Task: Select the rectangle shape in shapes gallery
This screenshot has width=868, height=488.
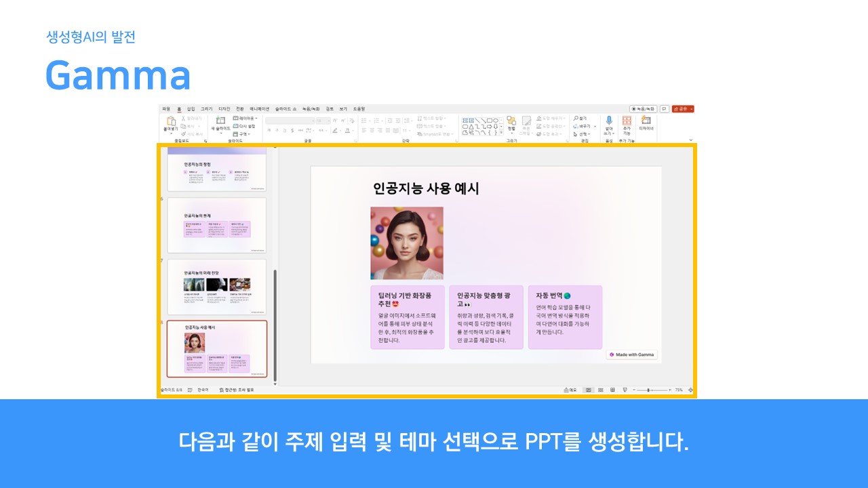Action: point(489,120)
